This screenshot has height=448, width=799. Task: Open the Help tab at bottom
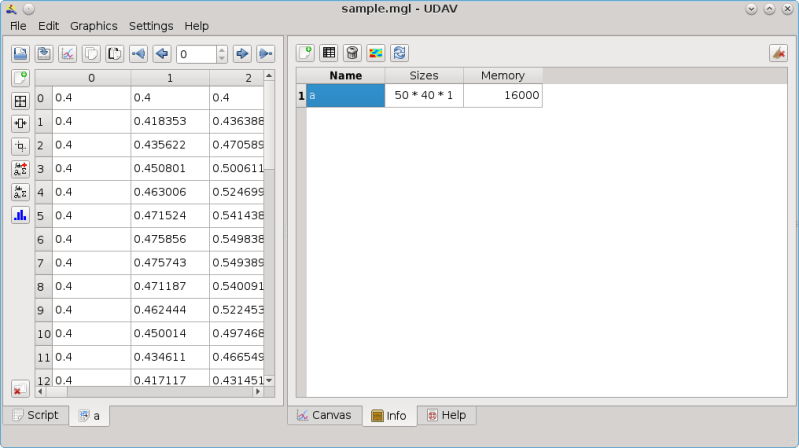(447, 415)
